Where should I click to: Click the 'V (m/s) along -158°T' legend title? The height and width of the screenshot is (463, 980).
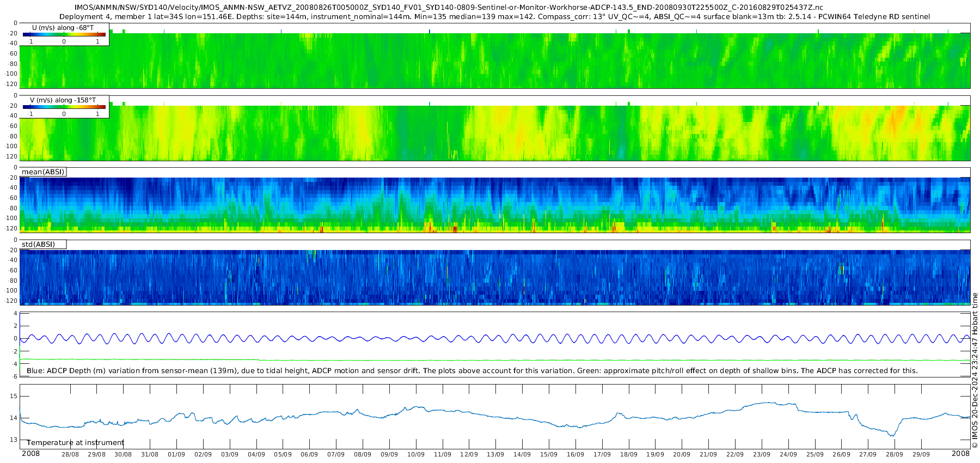click(x=63, y=100)
